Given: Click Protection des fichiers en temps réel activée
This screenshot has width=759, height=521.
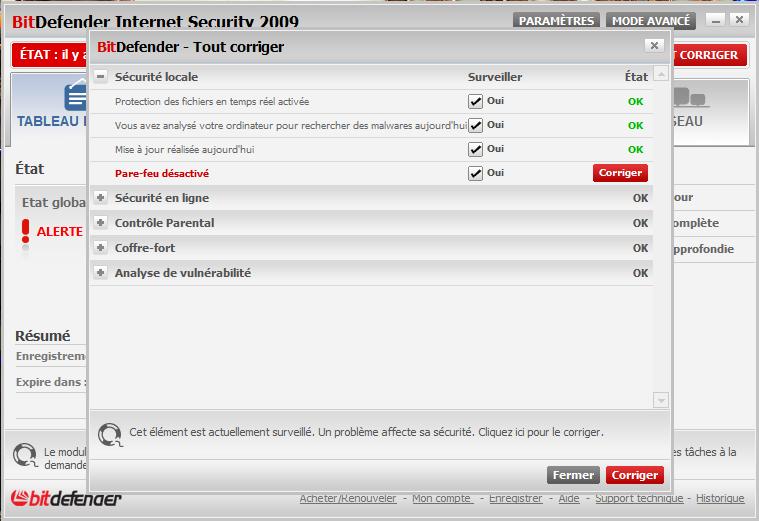Looking at the screenshot, I should click(212, 102).
